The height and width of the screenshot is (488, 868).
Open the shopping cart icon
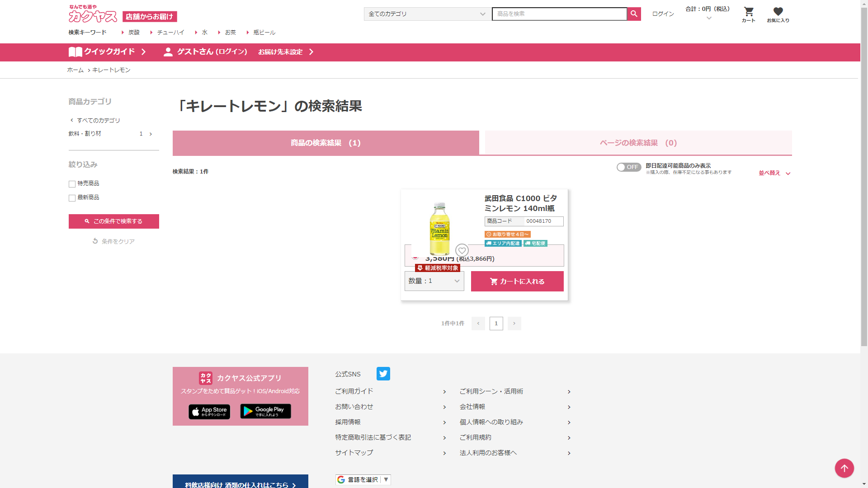[749, 12]
